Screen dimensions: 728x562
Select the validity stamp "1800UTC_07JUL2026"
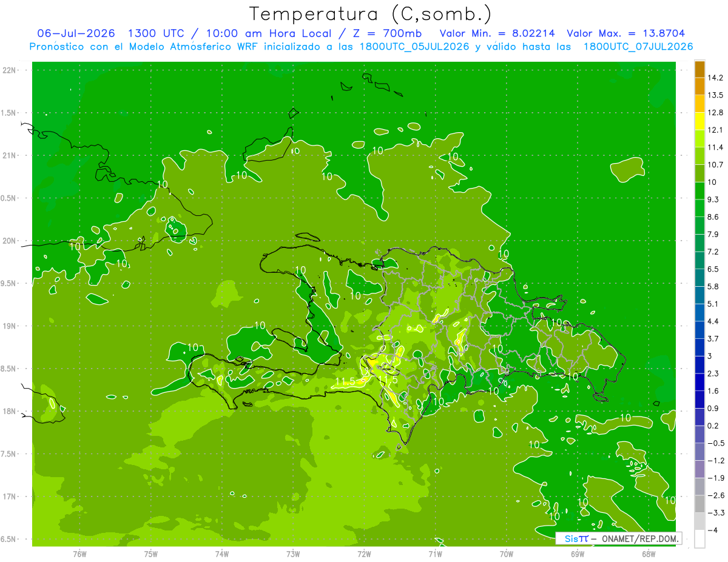pos(638,47)
